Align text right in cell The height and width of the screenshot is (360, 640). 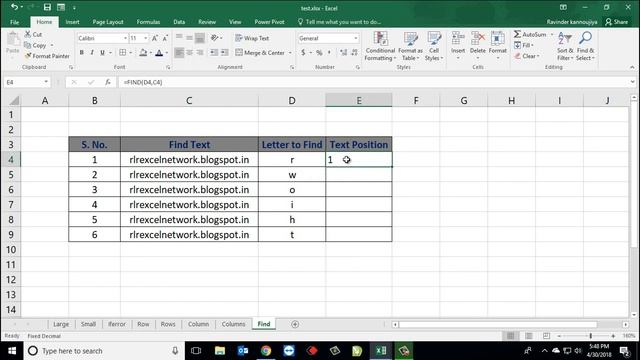[x=200, y=53]
